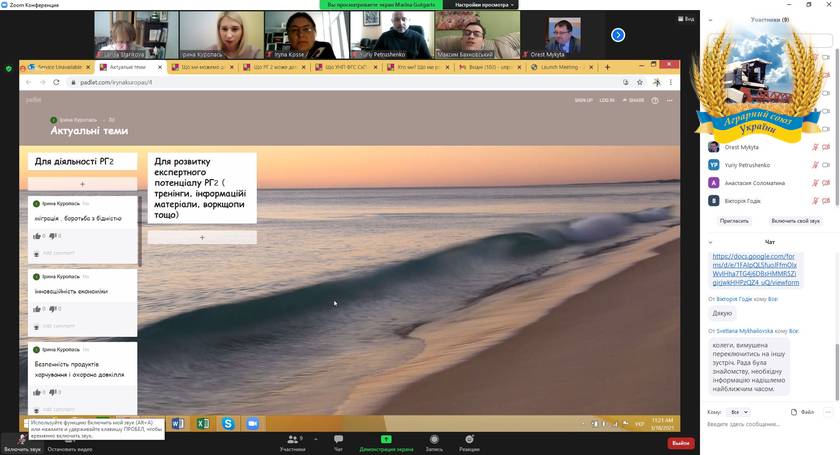The image size is (840, 455).
Task: Switch to the Launch Meeting browser tab
Action: 560,67
